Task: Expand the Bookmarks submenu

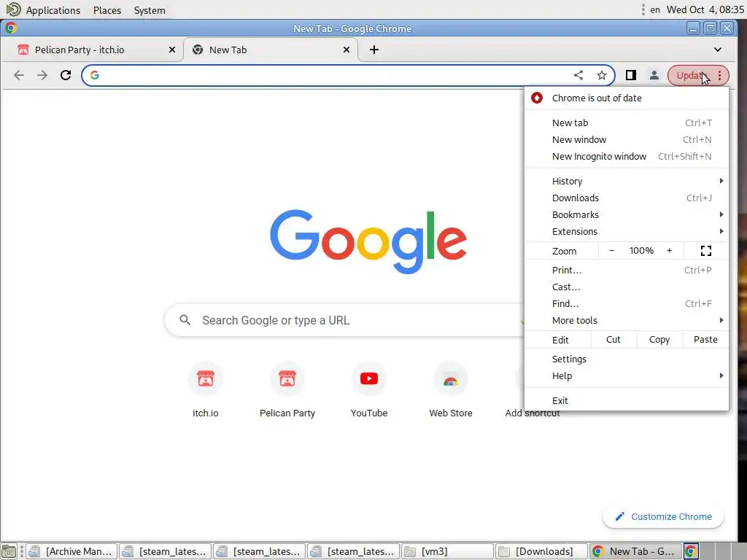Action: click(x=627, y=215)
